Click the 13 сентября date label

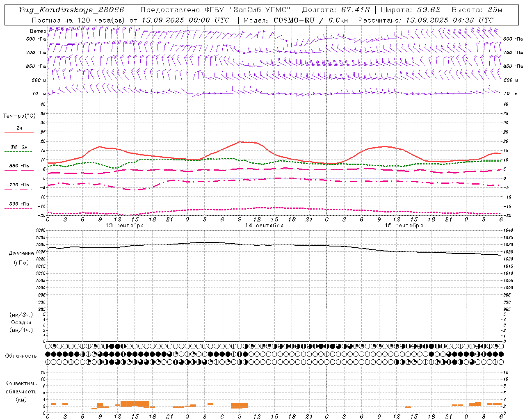tap(125, 226)
